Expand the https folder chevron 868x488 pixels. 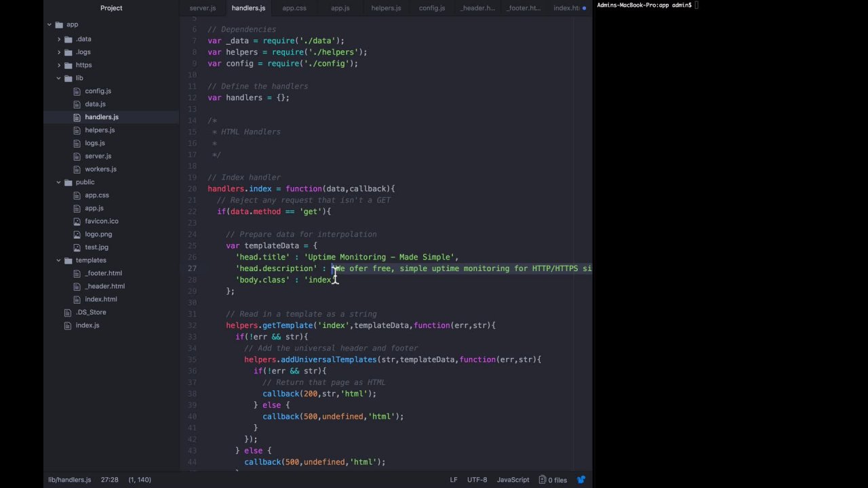58,65
